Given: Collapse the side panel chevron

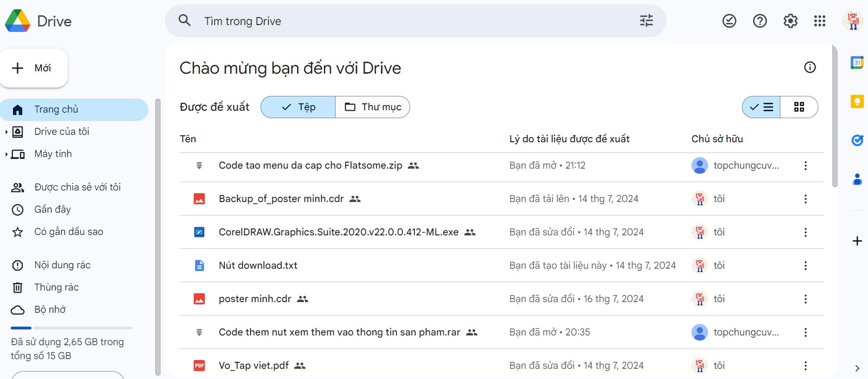Looking at the screenshot, I should pos(857,368).
